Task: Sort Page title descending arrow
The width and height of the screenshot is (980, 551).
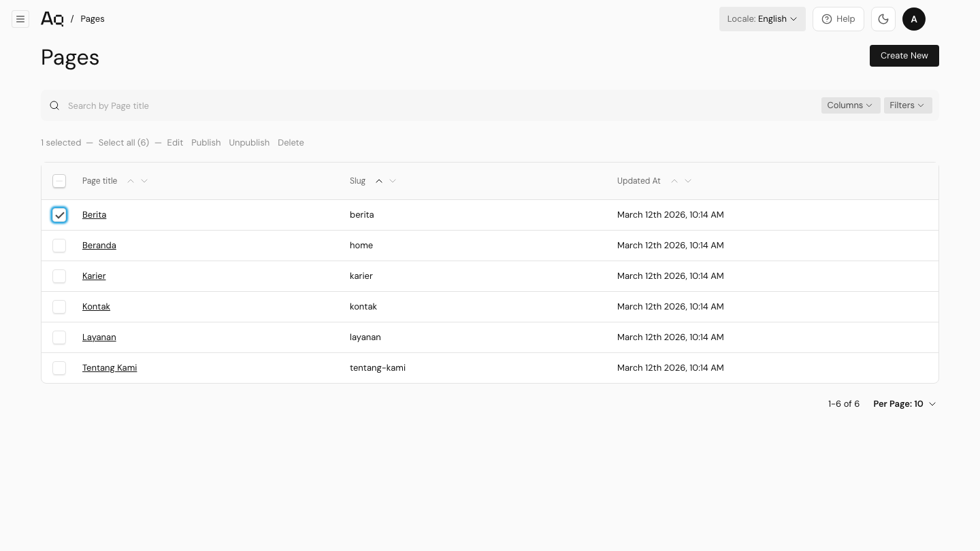Action: pyautogui.click(x=144, y=181)
